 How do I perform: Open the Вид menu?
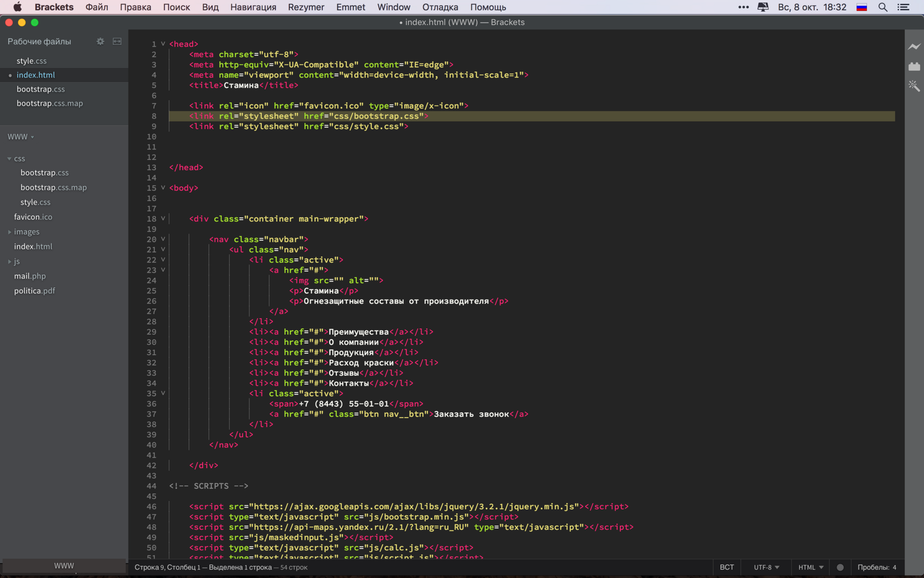click(x=210, y=7)
